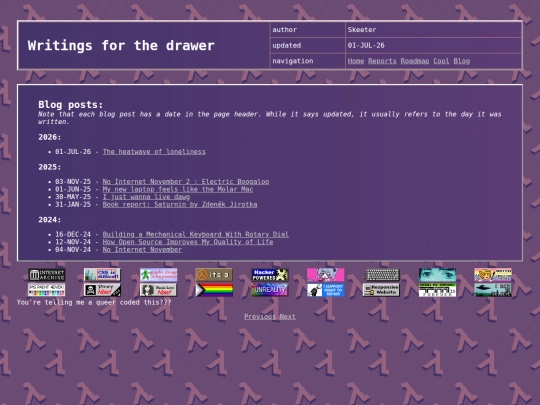Visit the Cool navigation link
Viewport: 540px width, 405px height.
[441, 61]
